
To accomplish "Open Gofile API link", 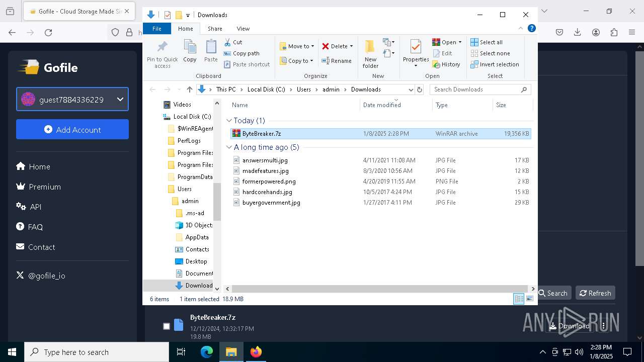I will click(x=29, y=207).
